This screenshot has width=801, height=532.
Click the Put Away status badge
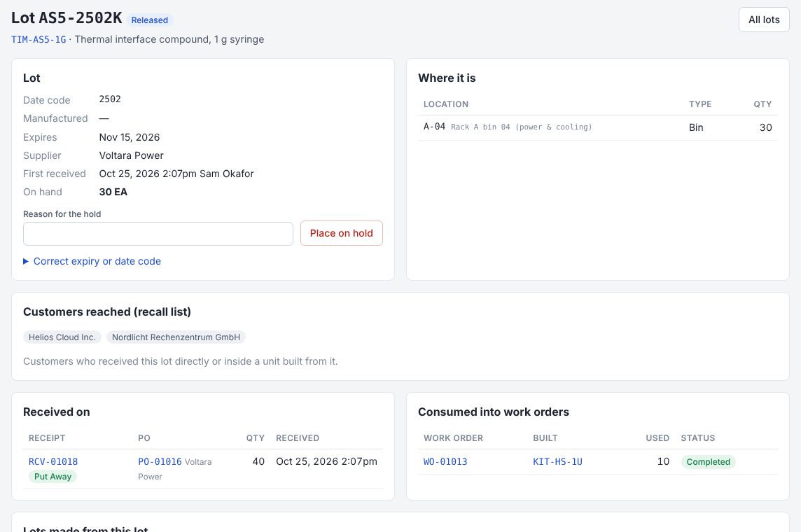(53, 476)
